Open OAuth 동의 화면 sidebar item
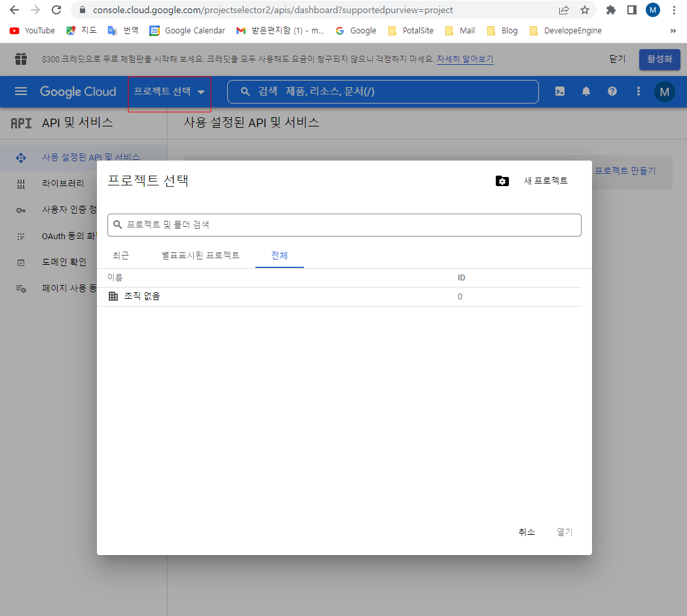The height and width of the screenshot is (616, 687). (x=68, y=236)
